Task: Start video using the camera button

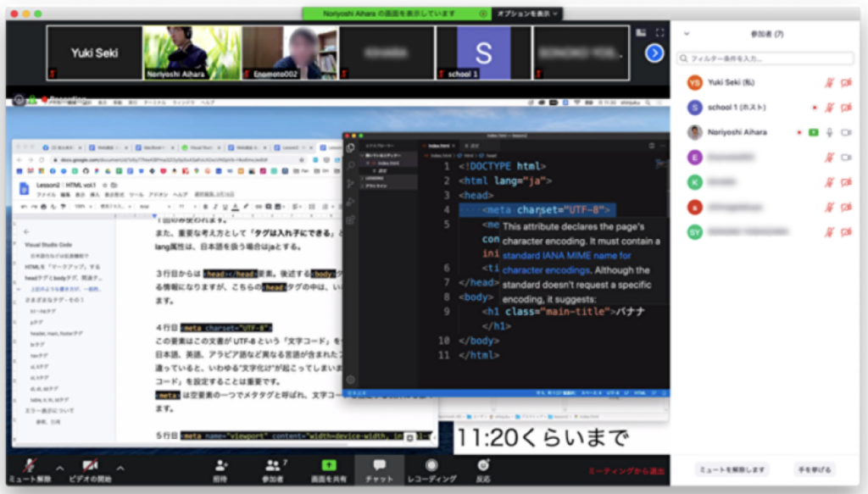Action: click(x=90, y=469)
